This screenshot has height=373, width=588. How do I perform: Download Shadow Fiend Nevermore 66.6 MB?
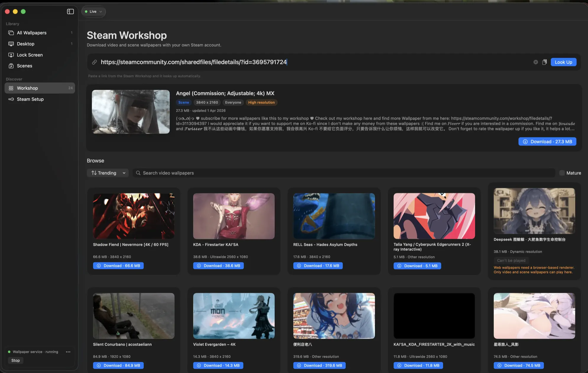point(118,266)
